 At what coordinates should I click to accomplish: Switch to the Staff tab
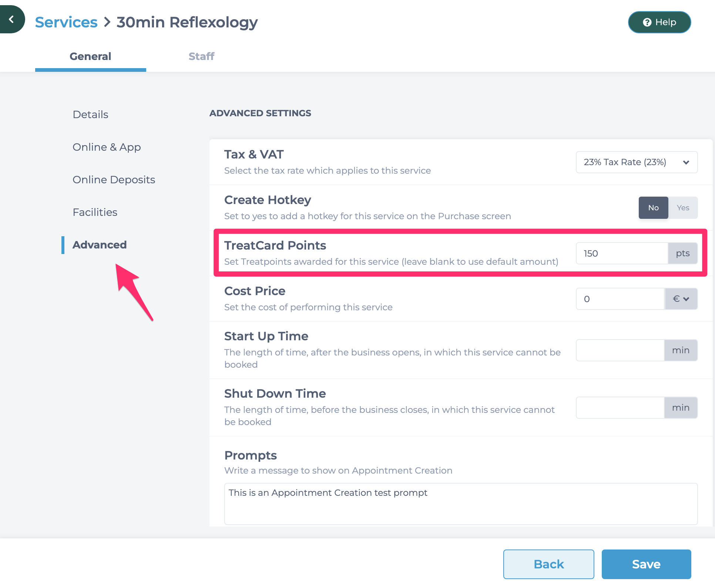click(201, 56)
